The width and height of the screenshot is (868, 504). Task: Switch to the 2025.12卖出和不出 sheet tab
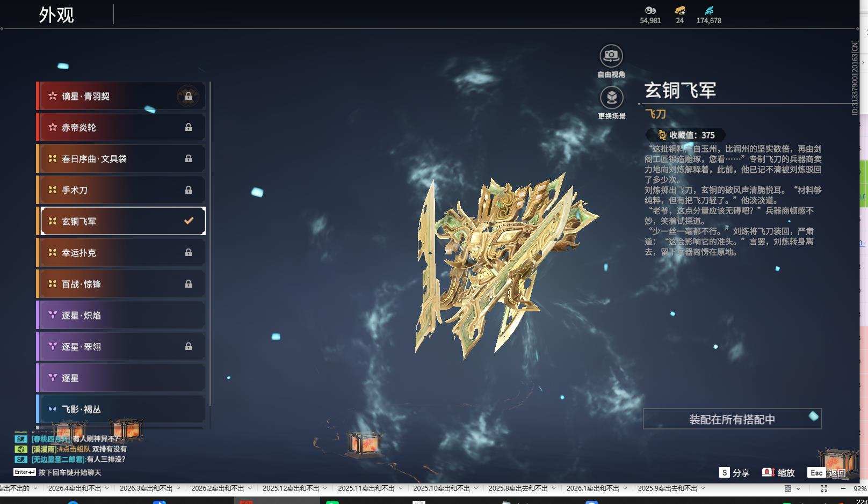(291, 488)
